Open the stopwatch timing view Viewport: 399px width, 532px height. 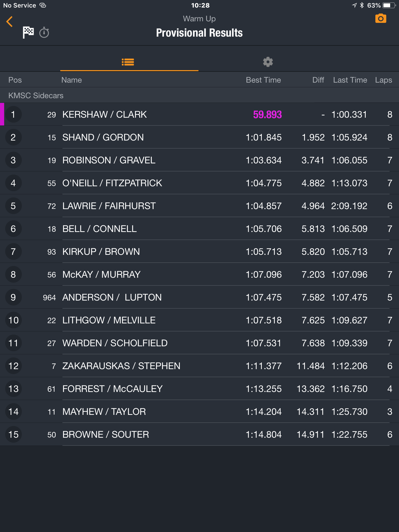coord(44,32)
